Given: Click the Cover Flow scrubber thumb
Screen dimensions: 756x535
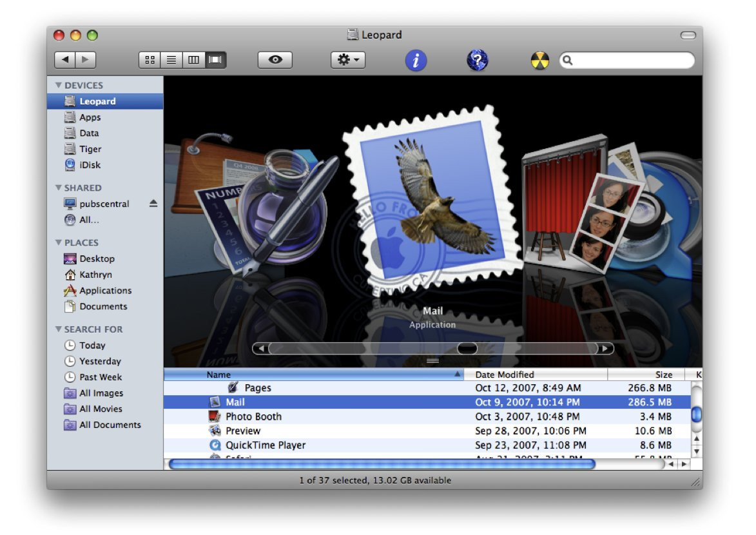Looking at the screenshot, I should 467,349.
